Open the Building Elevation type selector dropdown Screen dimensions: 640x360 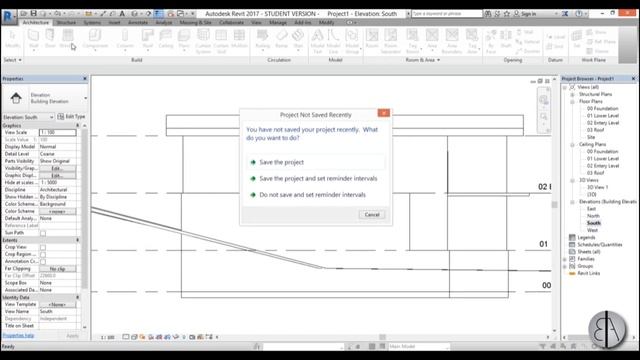point(85,98)
